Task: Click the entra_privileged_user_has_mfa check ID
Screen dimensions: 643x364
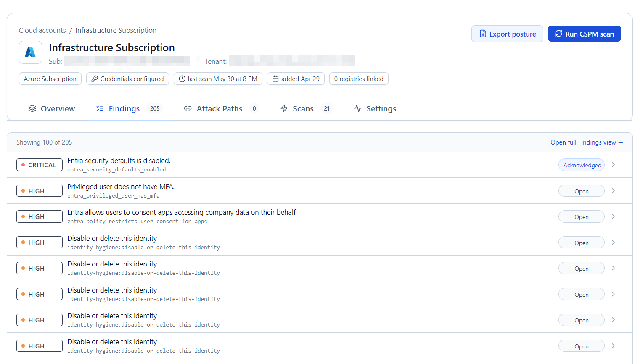Action: 114,196
